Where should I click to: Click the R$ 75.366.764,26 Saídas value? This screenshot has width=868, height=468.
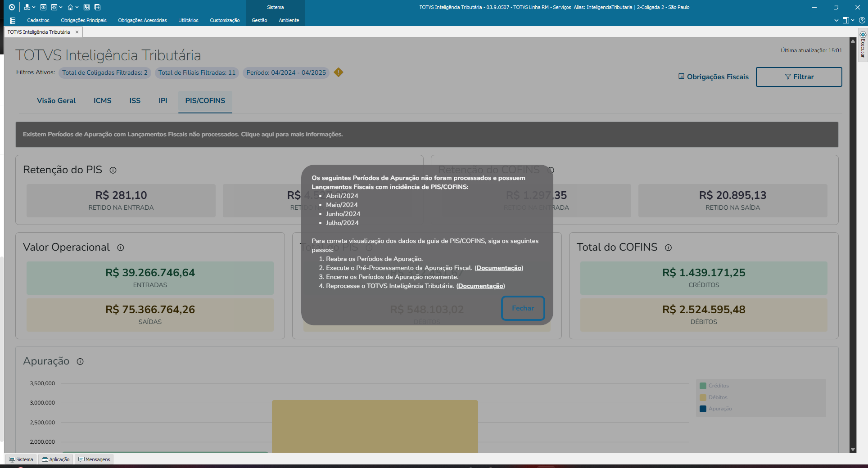[150, 310]
